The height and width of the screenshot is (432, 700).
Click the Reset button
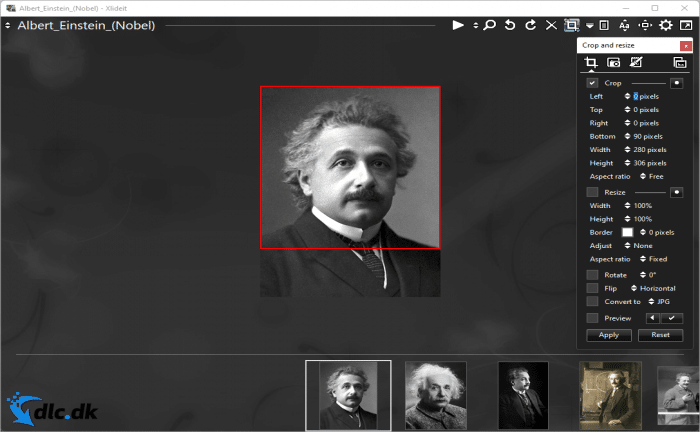point(660,335)
